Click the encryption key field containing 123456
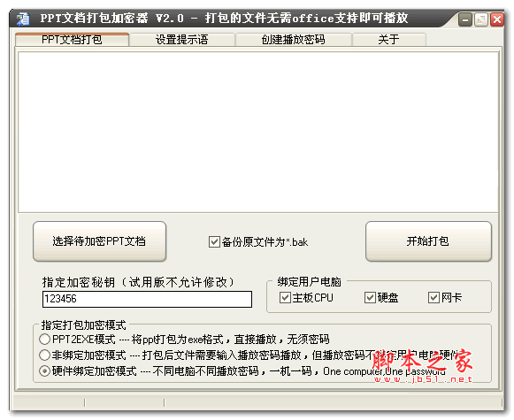The width and height of the screenshot is (514, 420). click(147, 299)
